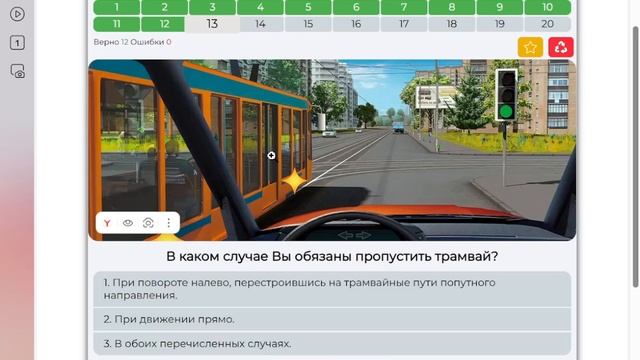Go to question 2
This screenshot has height=360, width=640.
point(164,7)
